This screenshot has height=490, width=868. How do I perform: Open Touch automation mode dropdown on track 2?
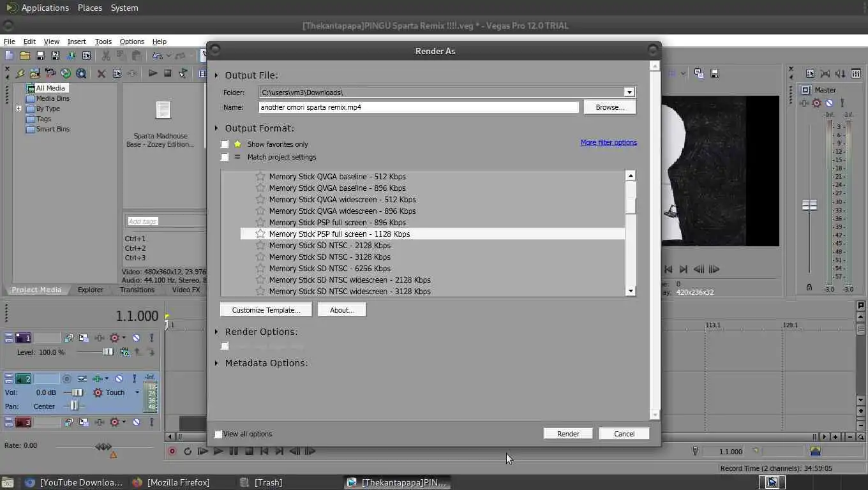[x=137, y=392]
